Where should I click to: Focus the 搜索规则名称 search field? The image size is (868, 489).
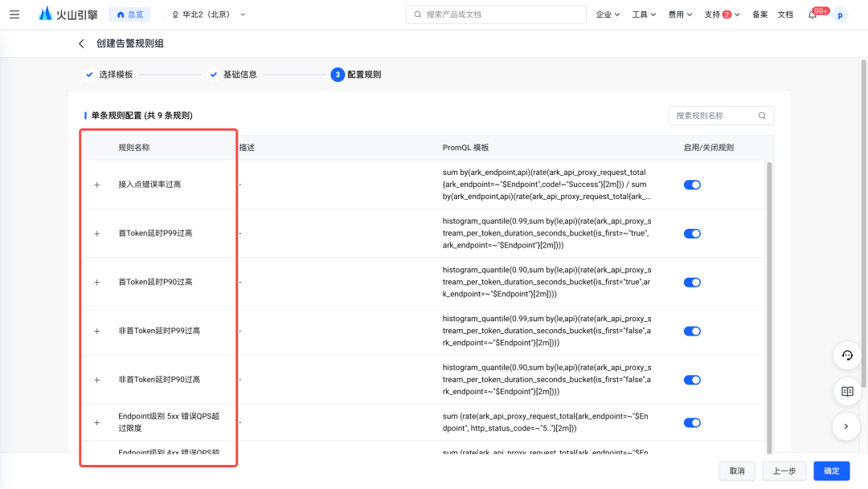click(721, 116)
